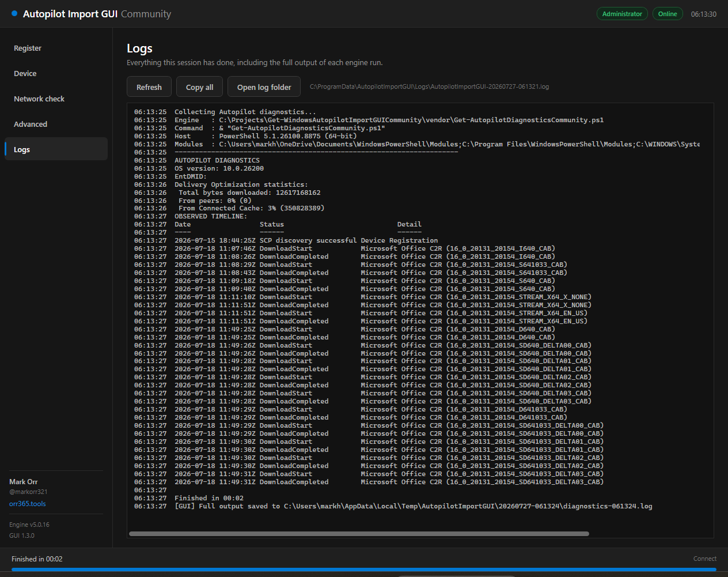Click the 06:13:30 clock in header
728x577 pixels.
click(704, 14)
